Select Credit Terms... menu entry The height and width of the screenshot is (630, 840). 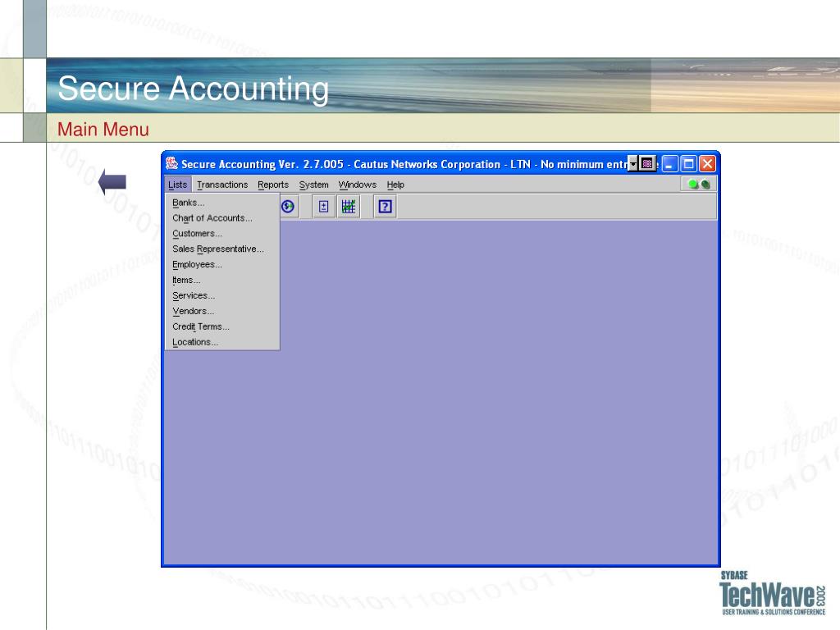pos(222,326)
